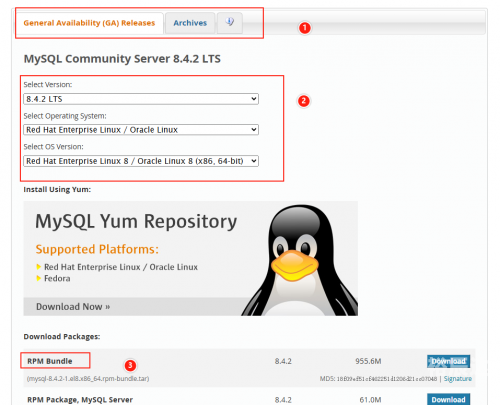
Task: Open the Signature link for RPM Bundle
Action: (458, 379)
